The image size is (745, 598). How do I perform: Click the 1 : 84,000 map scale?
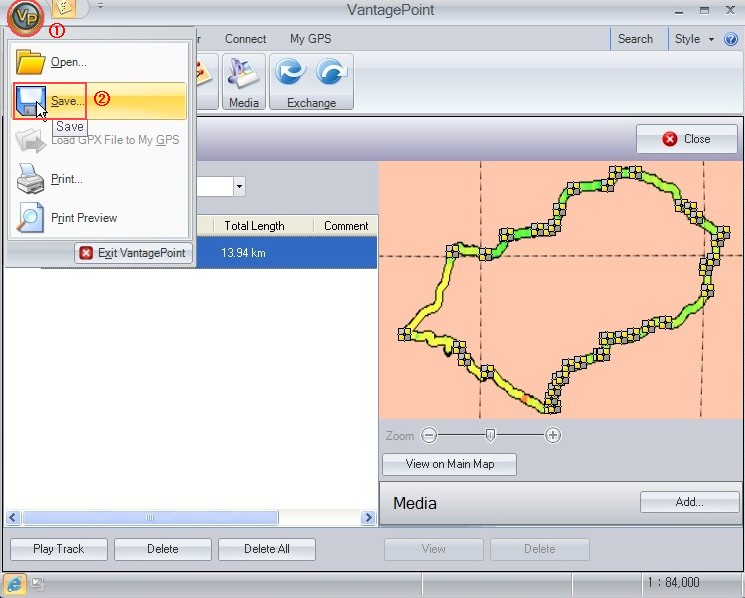[673, 582]
